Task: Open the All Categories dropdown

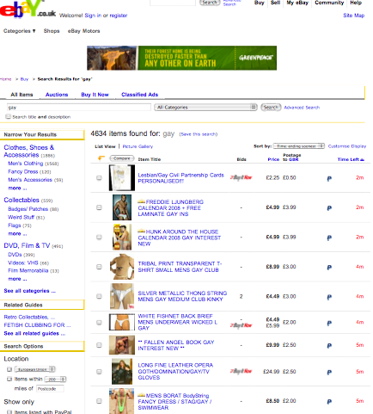Action: tap(206, 107)
